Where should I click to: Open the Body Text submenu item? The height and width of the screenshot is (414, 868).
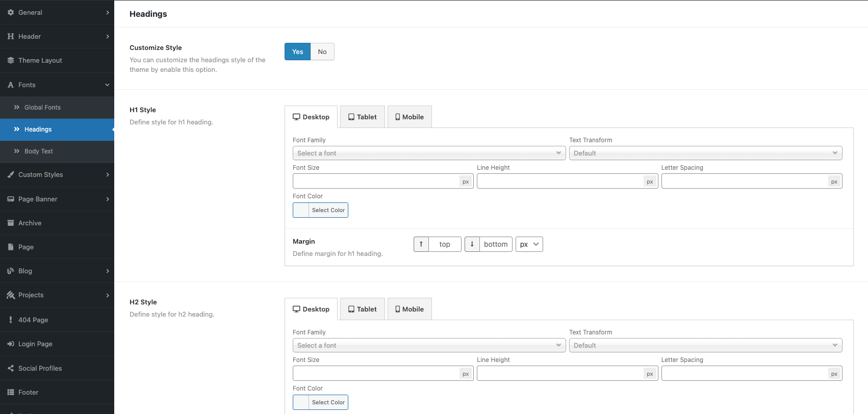(57, 151)
